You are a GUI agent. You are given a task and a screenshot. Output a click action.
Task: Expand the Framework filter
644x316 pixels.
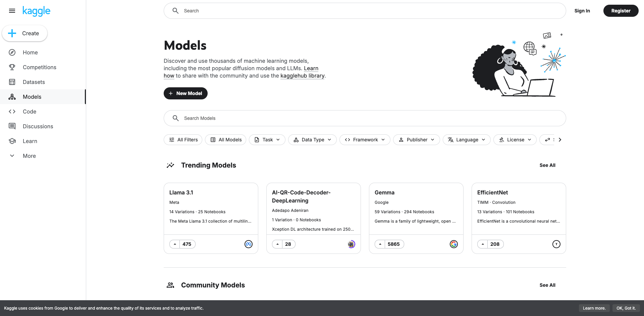click(x=365, y=140)
